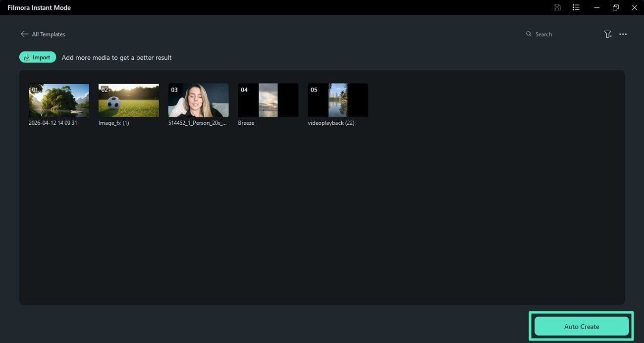The height and width of the screenshot is (343, 644).
Task: Select thumbnail 02 soccer ball image
Action: 129,100
